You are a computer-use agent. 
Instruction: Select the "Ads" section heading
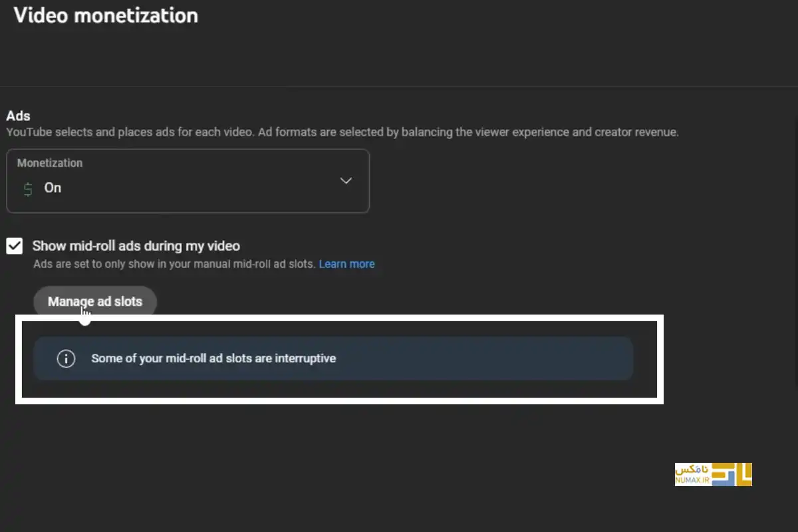18,116
